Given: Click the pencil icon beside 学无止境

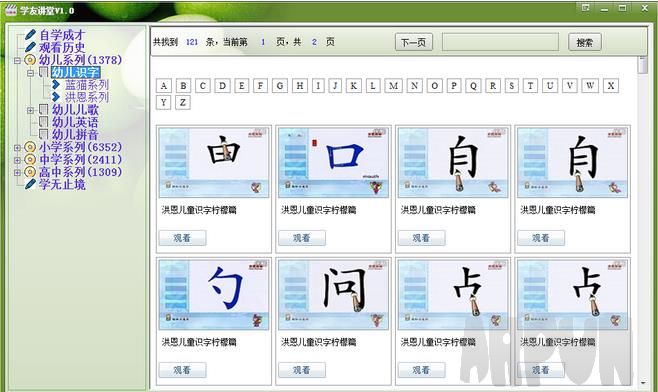Looking at the screenshot, I should 30,184.
